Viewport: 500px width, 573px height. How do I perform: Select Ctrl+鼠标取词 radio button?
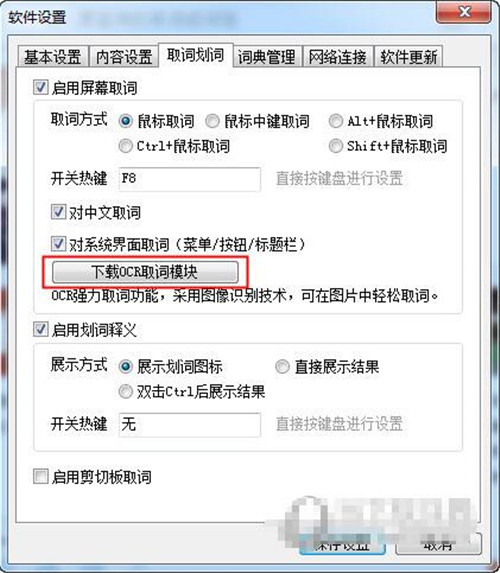125,146
